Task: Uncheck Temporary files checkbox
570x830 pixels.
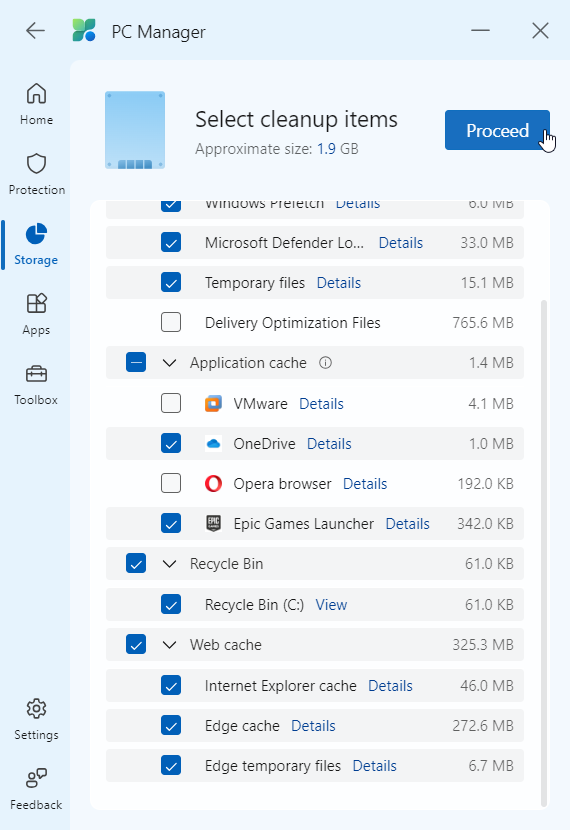Action: (171, 282)
